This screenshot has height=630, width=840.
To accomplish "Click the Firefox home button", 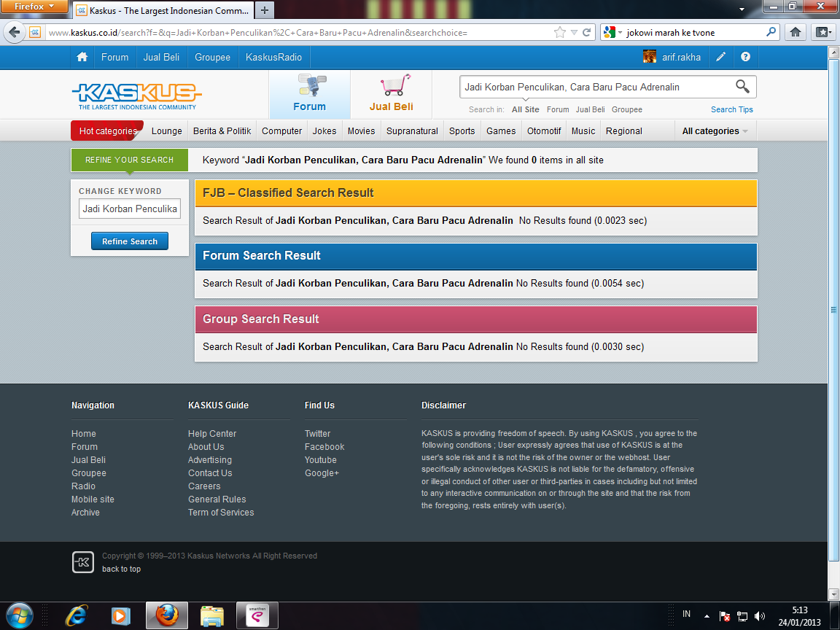I will point(796,32).
